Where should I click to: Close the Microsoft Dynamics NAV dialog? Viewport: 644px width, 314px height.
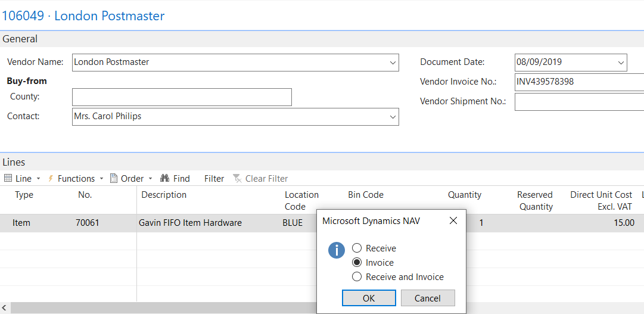pyautogui.click(x=453, y=221)
